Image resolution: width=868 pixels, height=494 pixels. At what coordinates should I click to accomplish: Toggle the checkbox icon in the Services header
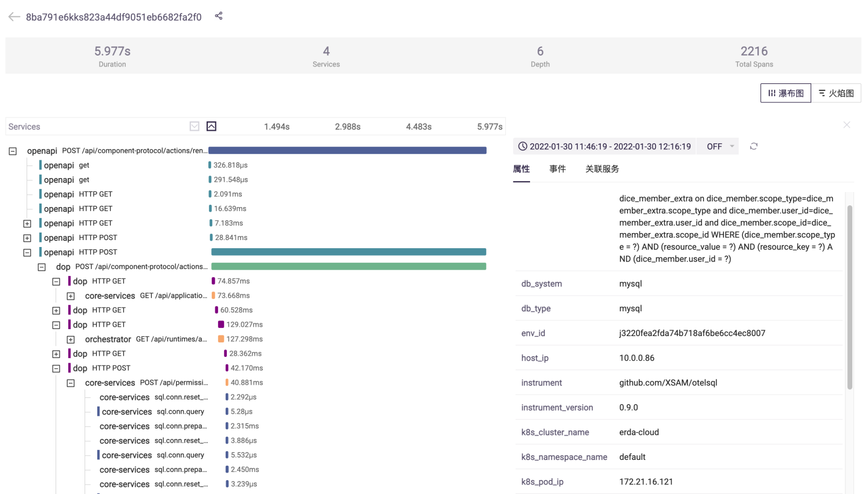194,126
